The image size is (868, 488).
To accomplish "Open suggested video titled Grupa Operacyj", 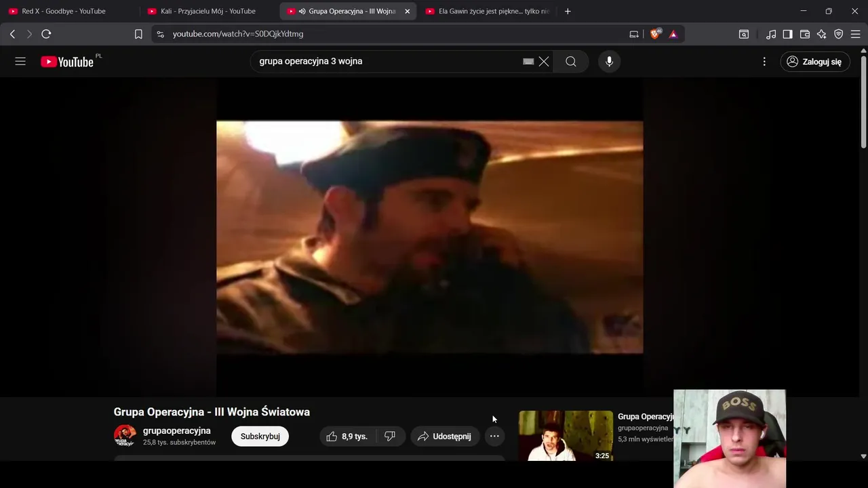I will tap(645, 417).
